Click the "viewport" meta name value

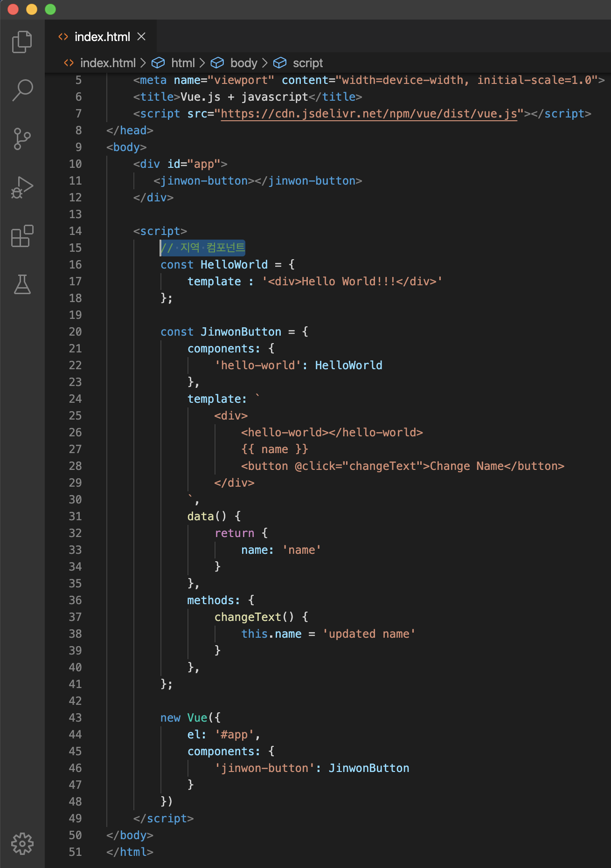coord(241,80)
